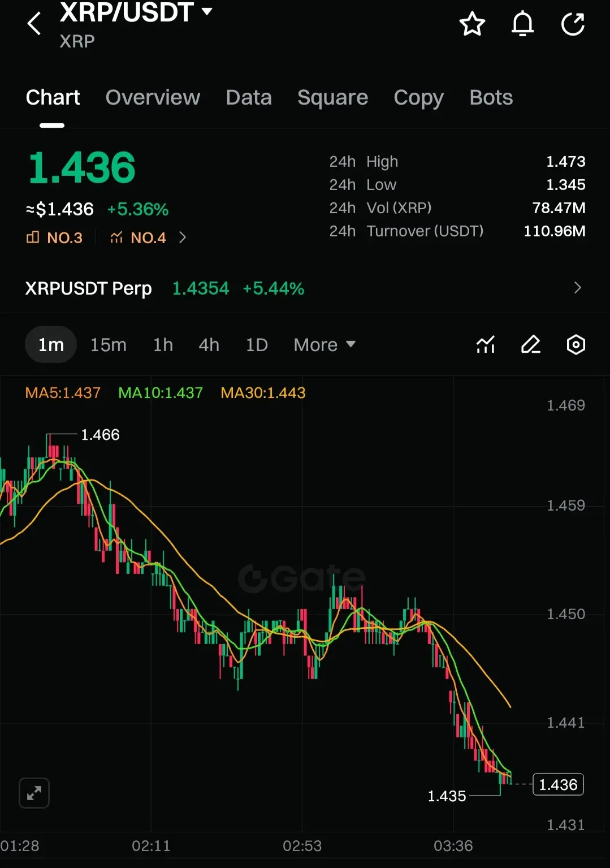Tap the 1.469 price axis label
This screenshot has height=868, width=610.
565,405
